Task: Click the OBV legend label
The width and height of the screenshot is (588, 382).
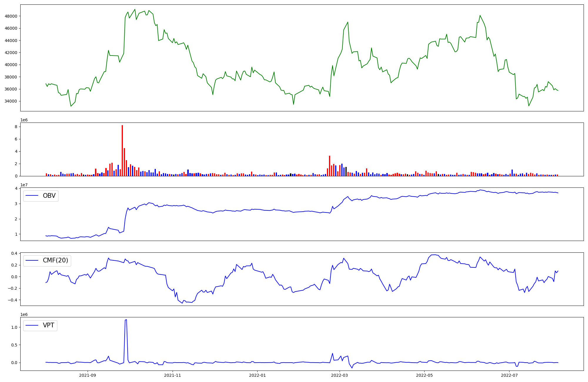Action: (49, 196)
